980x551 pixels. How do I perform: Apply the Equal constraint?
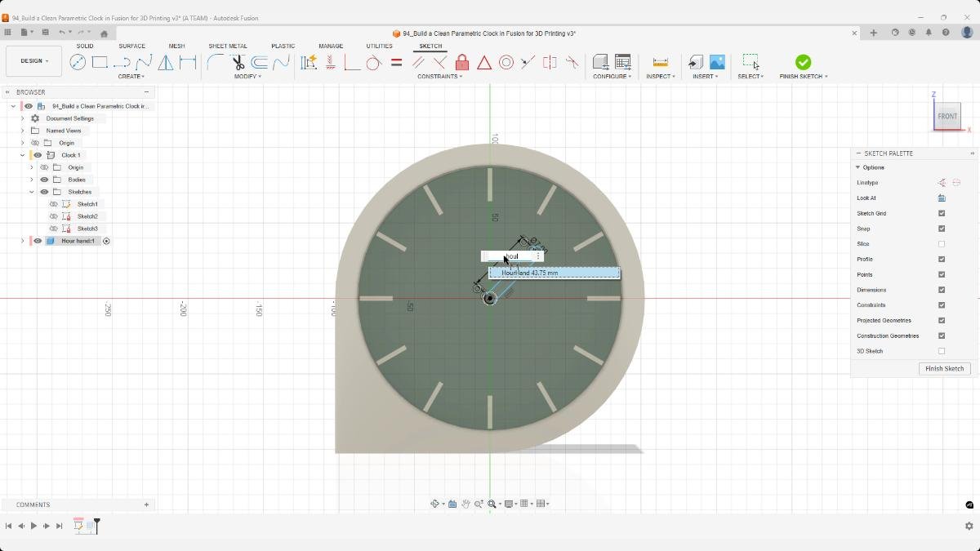(x=395, y=61)
